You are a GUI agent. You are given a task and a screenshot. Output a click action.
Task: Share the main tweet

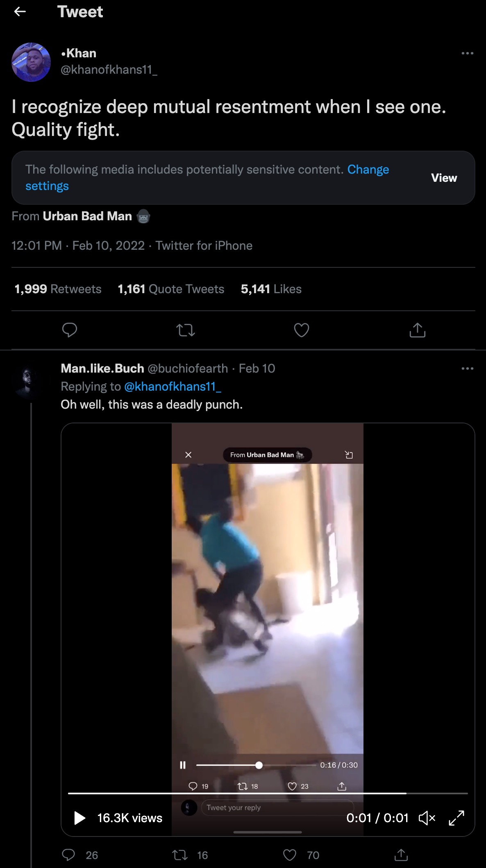point(417,330)
